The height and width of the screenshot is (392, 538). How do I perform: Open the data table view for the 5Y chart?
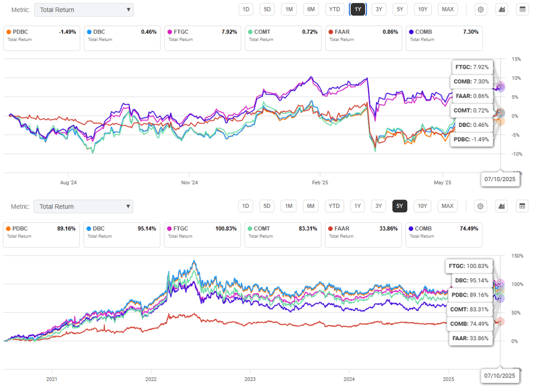522,206
